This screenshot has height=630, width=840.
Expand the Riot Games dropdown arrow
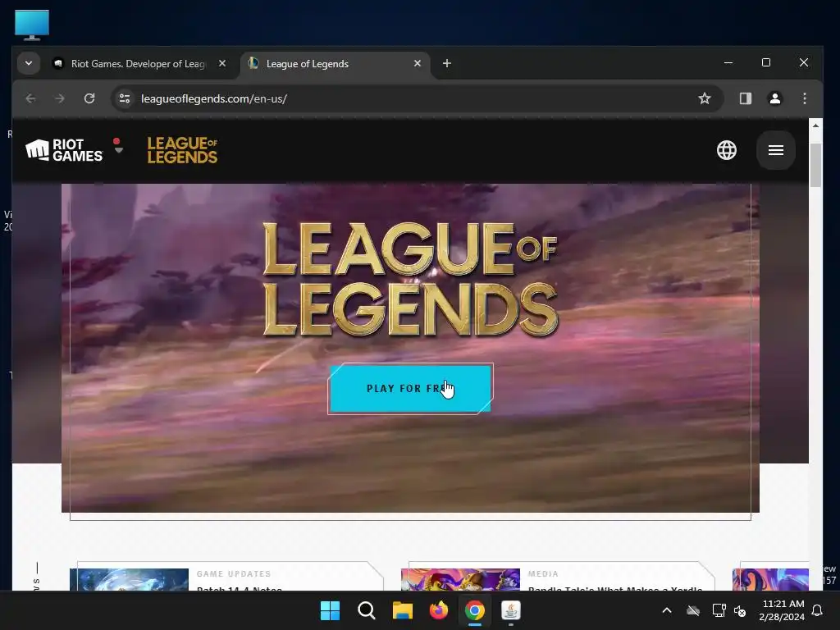click(x=119, y=151)
